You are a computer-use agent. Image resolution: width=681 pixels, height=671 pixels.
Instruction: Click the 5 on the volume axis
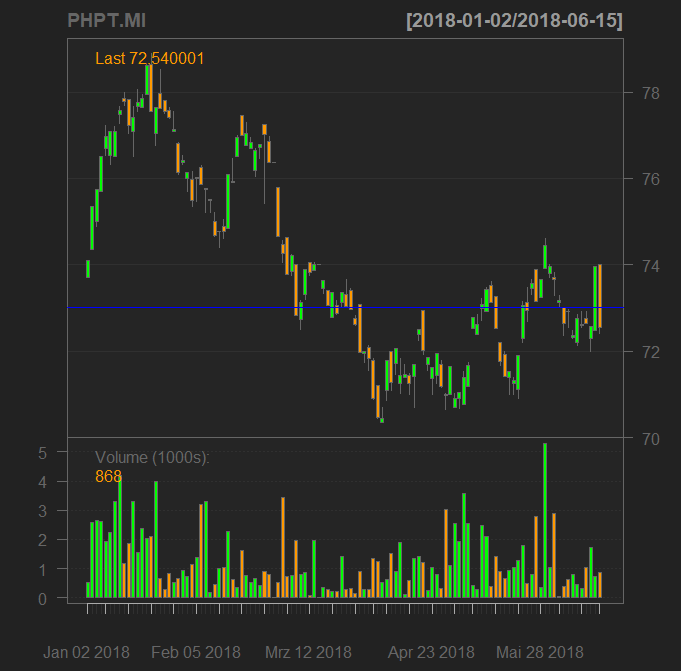coord(44,452)
